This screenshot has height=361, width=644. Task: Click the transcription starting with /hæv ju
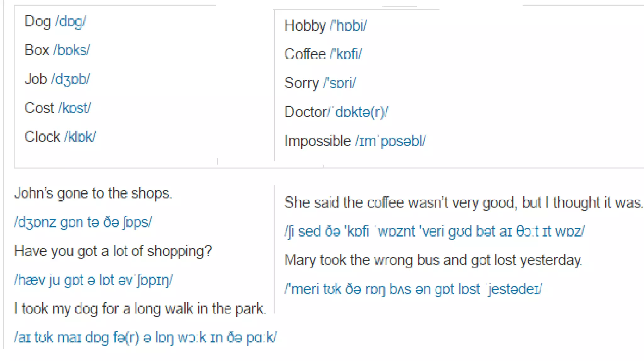[x=93, y=280]
